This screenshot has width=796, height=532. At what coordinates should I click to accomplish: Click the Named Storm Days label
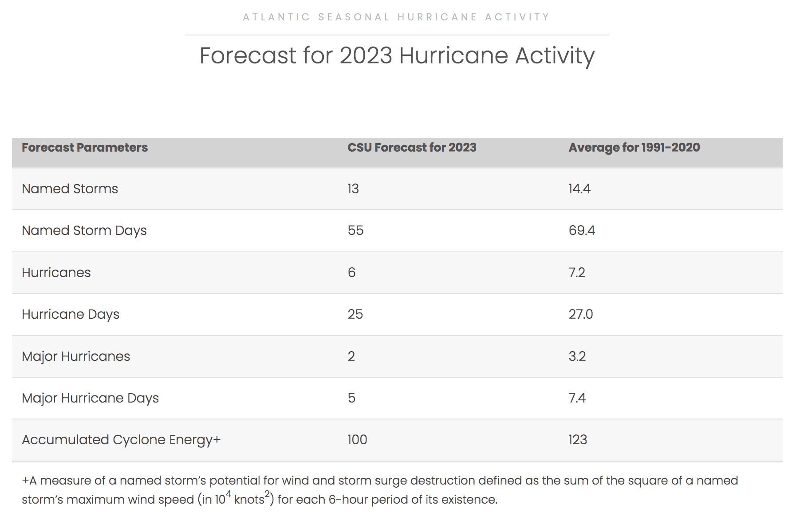84,231
